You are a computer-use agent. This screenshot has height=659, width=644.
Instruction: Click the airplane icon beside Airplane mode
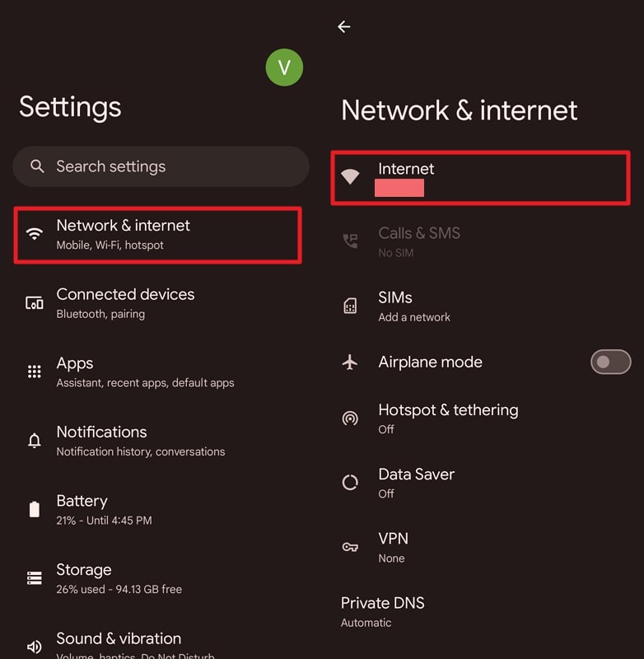(350, 362)
